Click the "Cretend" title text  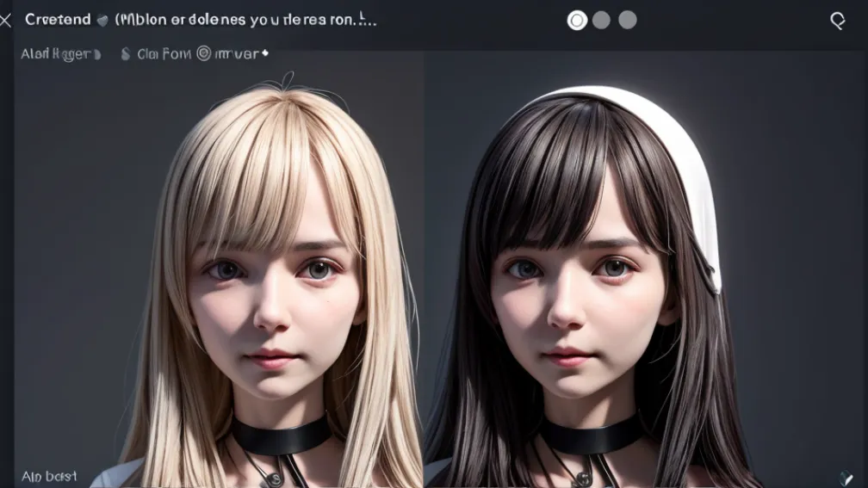point(58,20)
